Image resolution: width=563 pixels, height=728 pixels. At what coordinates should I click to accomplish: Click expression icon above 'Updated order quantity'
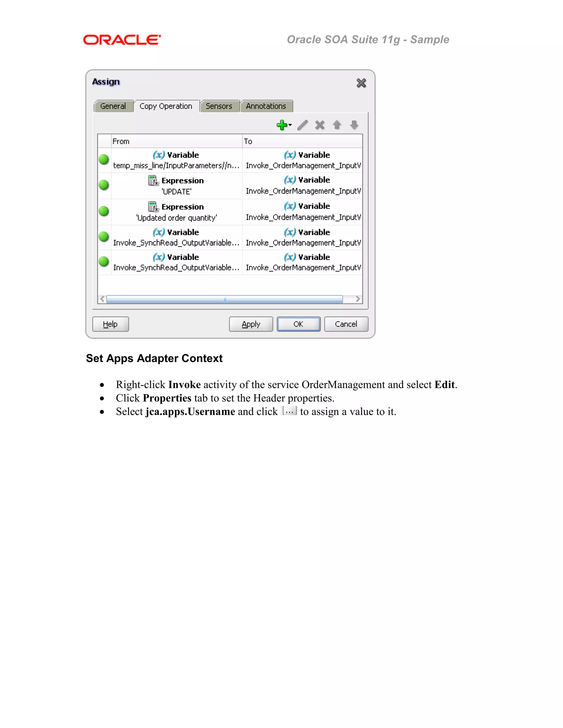point(153,207)
